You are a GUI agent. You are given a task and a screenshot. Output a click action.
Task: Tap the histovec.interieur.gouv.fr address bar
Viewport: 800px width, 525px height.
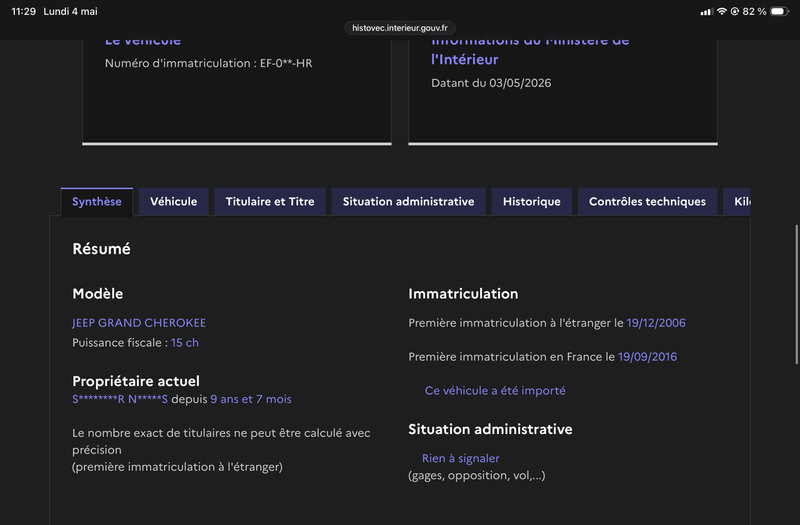pyautogui.click(x=399, y=28)
